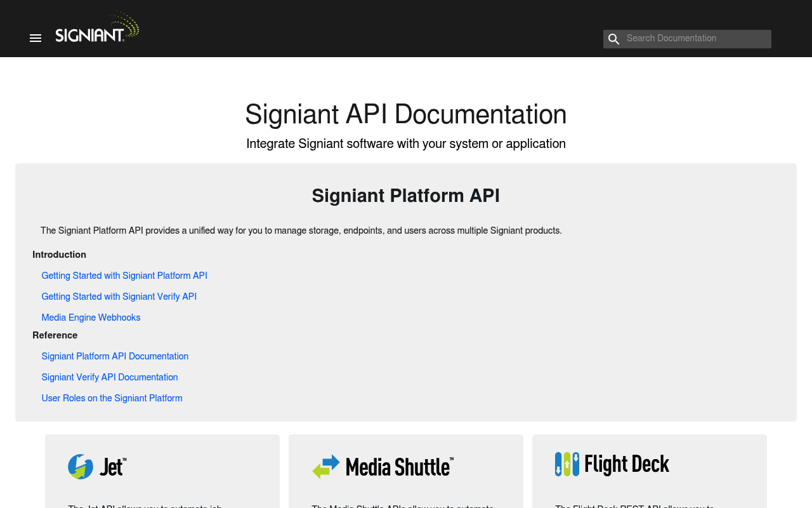The height and width of the screenshot is (508, 812).
Task: Click the Jet product logo
Action: click(97, 467)
